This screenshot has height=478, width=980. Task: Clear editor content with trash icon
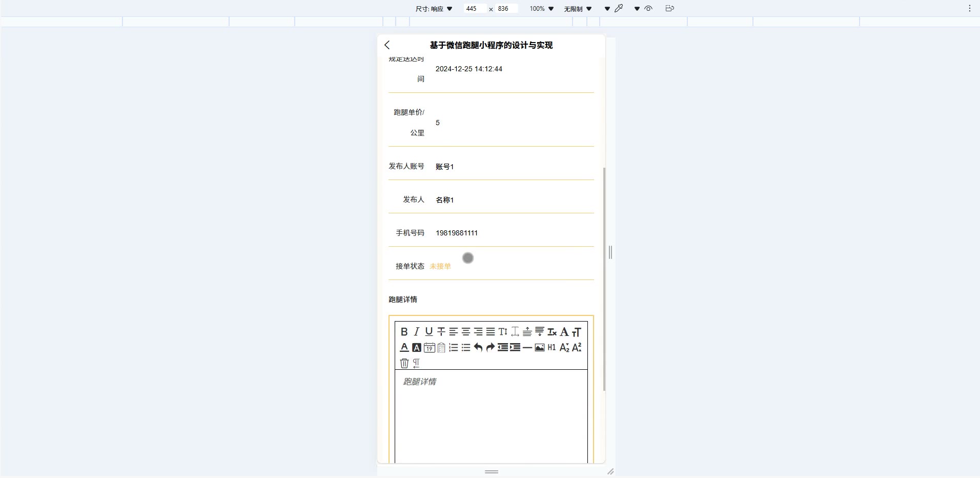point(404,363)
